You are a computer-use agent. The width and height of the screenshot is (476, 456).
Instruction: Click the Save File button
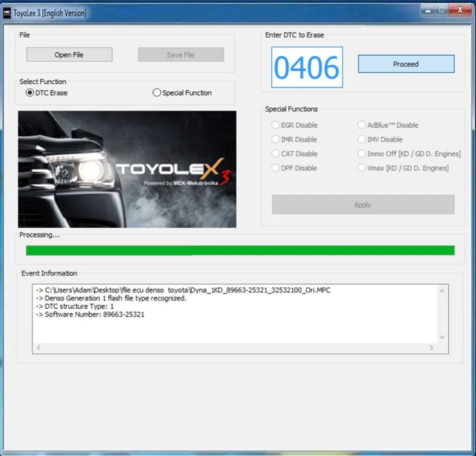coord(181,55)
